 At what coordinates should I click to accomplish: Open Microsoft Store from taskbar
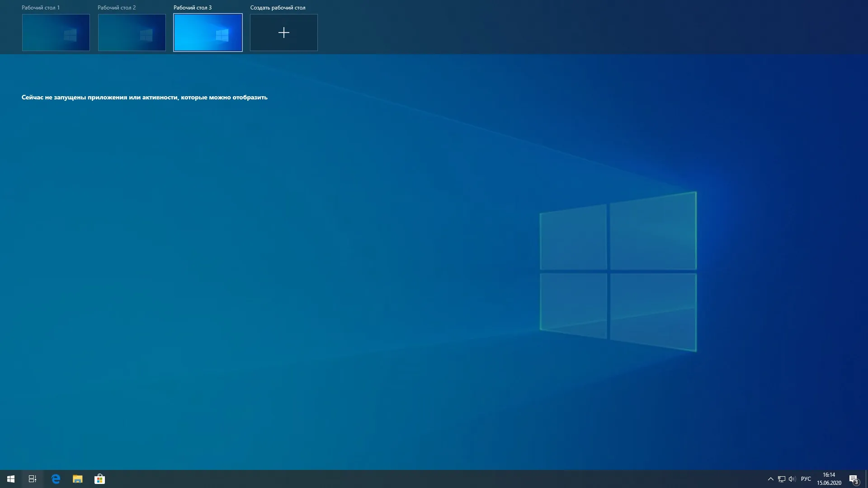99,479
